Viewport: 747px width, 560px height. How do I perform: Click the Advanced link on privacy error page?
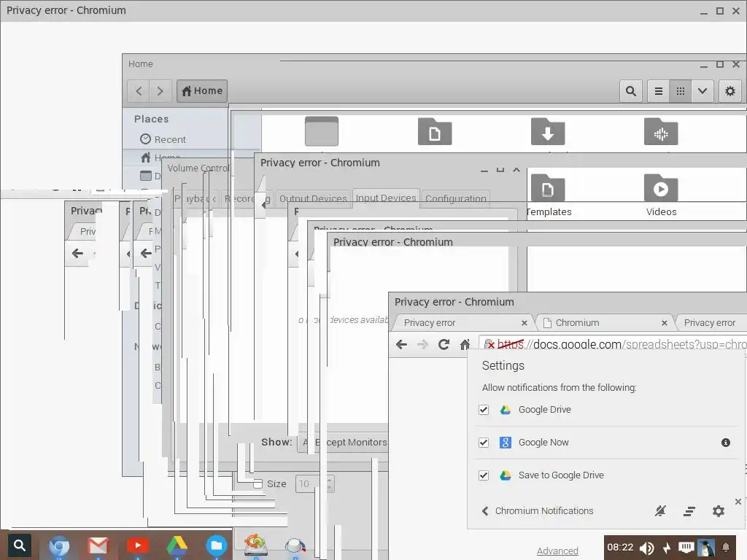(557, 551)
